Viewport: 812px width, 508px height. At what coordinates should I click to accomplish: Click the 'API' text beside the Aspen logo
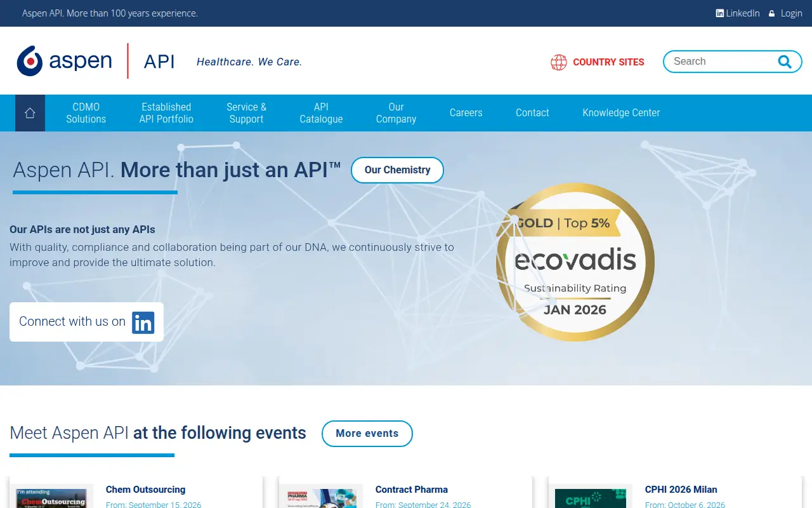pyautogui.click(x=159, y=62)
